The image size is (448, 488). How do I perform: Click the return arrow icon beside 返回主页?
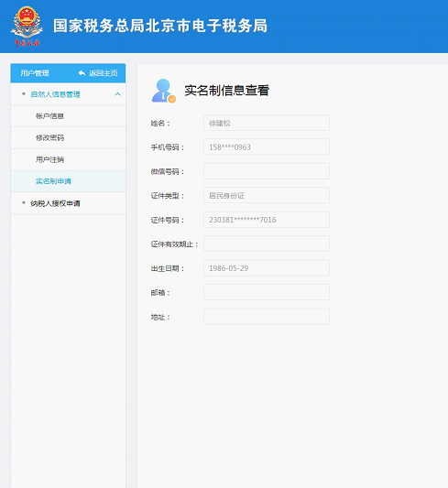click(x=82, y=73)
